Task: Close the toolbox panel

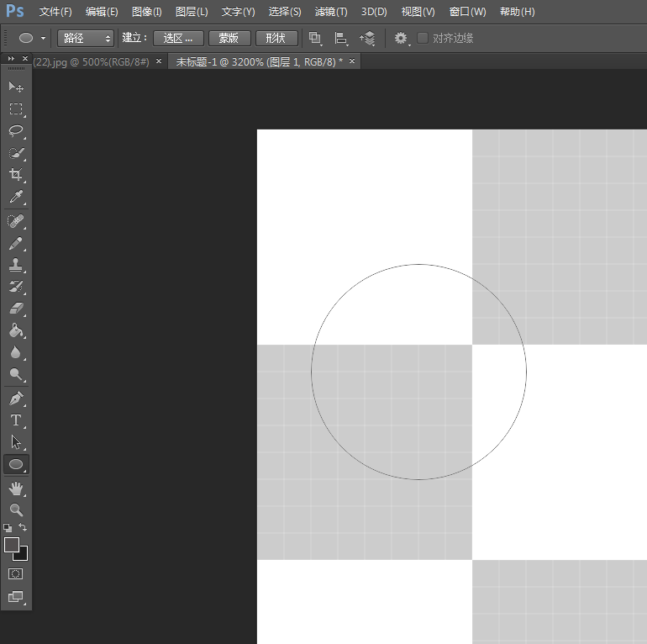Action: (x=24, y=59)
